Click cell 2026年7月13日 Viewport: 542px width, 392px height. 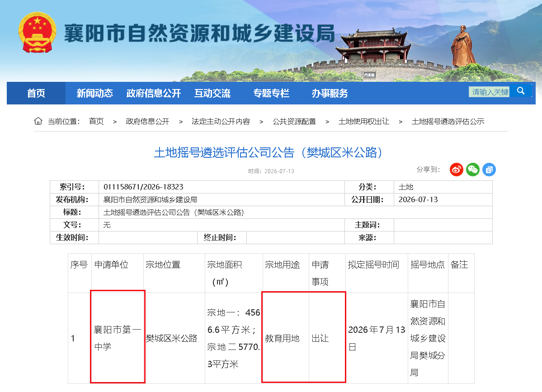point(377,338)
